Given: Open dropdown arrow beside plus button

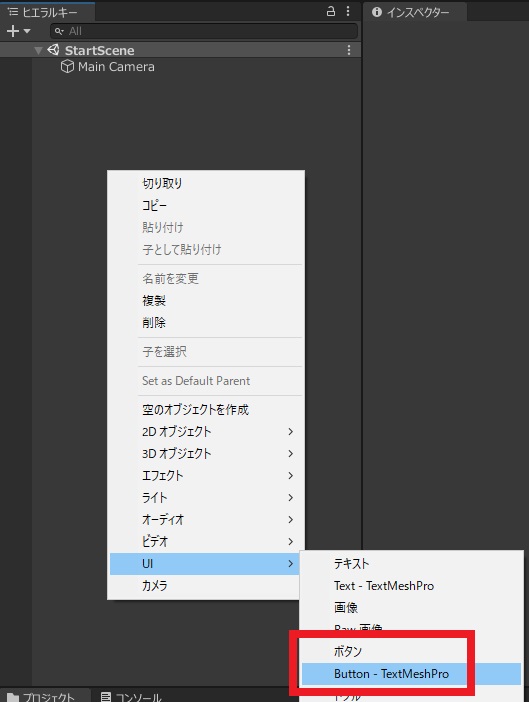Looking at the screenshot, I should (27, 31).
